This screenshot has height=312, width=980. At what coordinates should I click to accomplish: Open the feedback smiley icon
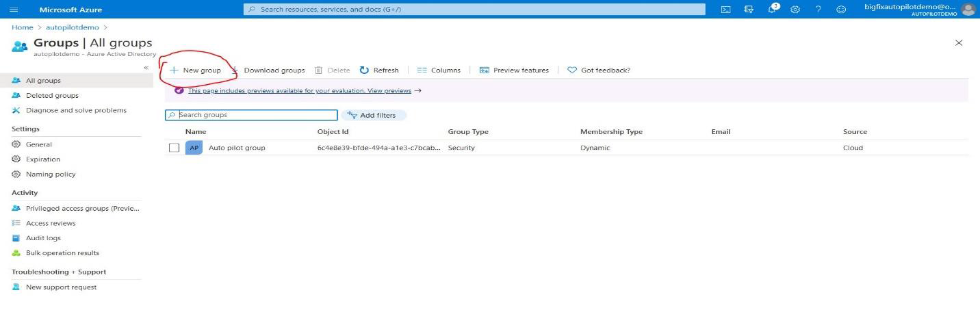click(841, 10)
